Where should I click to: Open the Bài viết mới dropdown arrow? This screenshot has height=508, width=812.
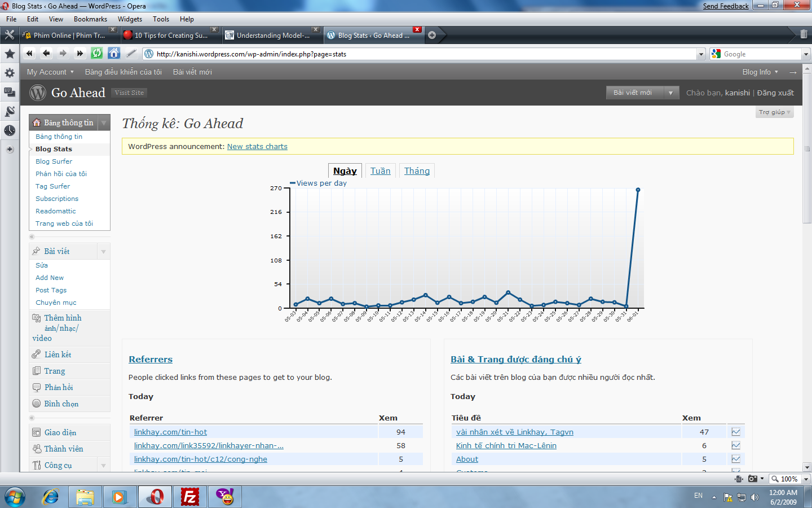coord(670,93)
